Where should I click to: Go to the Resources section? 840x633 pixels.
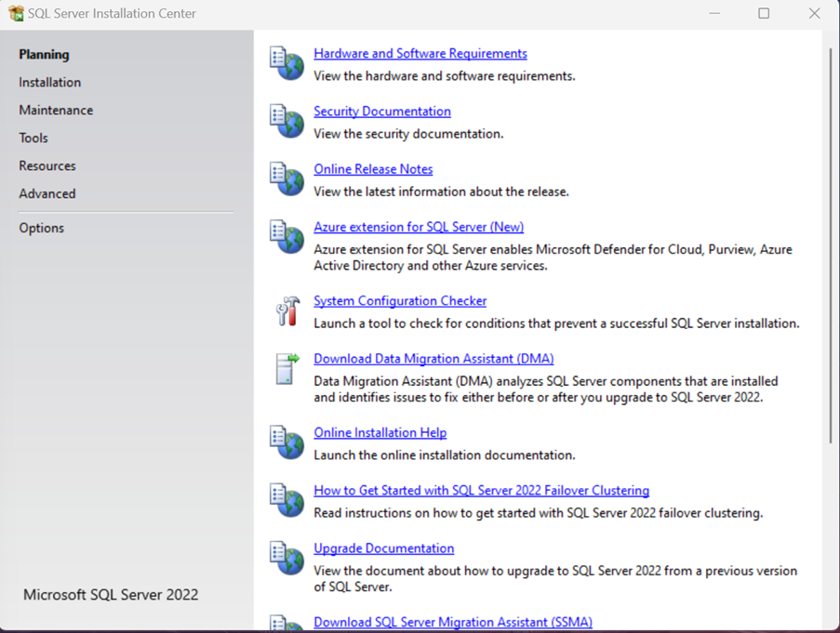pyautogui.click(x=47, y=166)
